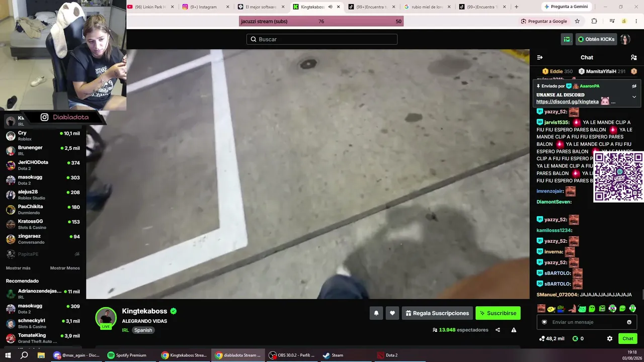
Task: Click the Regala Suscripciones button
Action: click(x=437, y=313)
